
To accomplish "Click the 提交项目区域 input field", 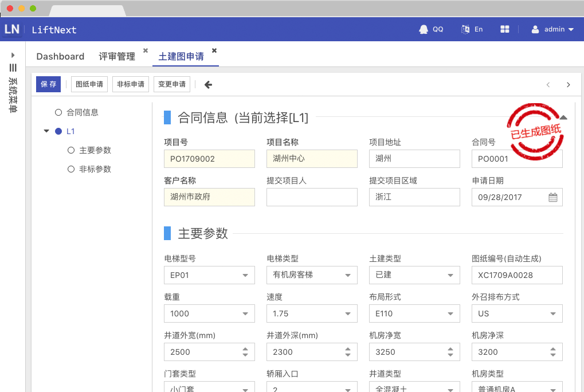I will 414,197.
